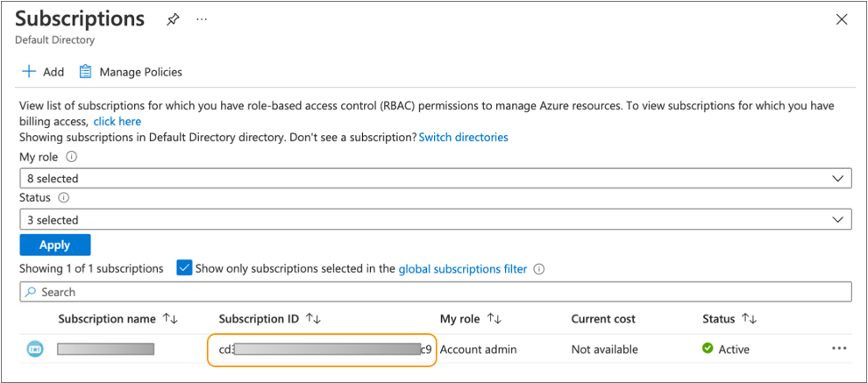Screen dimensions: 868x383
Task: Open the blurred subscription name entry
Action: [x=106, y=349]
